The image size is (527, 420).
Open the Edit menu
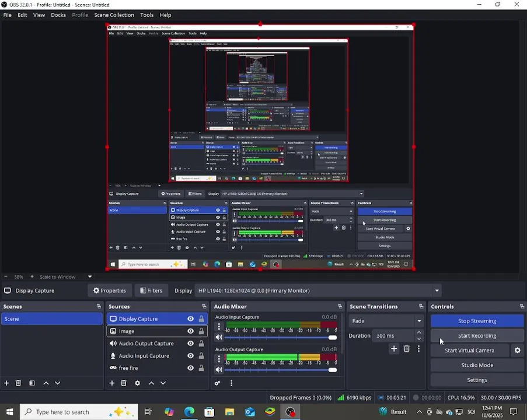22,15
